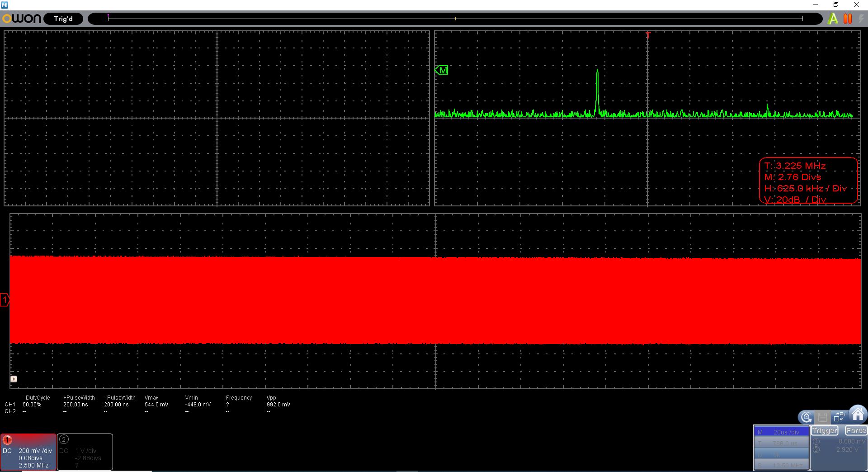868x472 pixels.
Task: Open the large Home menu icon
Action: [x=857, y=414]
